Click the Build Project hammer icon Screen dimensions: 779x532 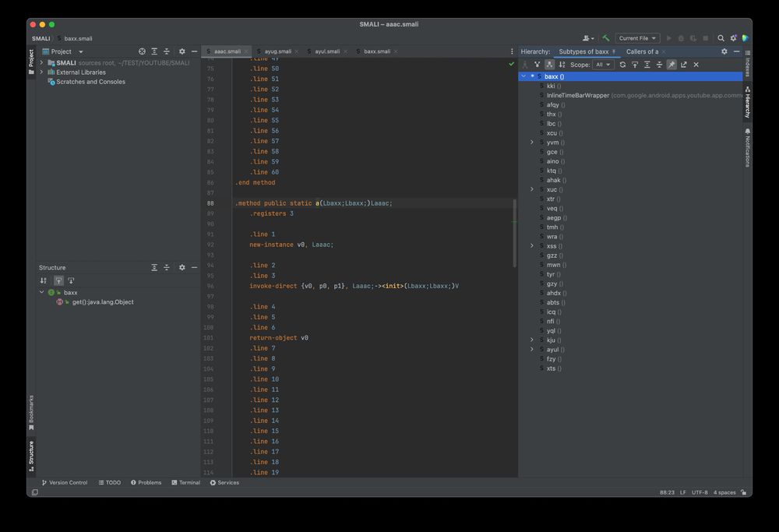pos(605,38)
